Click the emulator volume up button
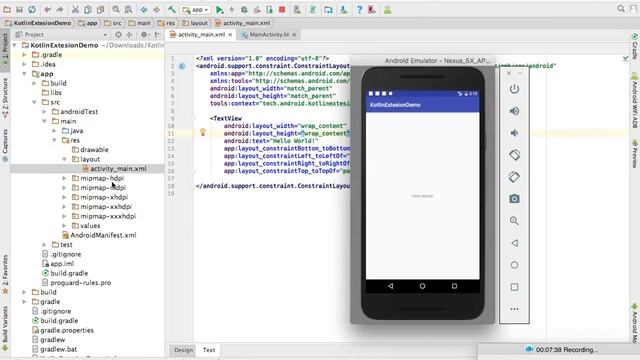Screen dimensions: 640x360 coord(514,111)
